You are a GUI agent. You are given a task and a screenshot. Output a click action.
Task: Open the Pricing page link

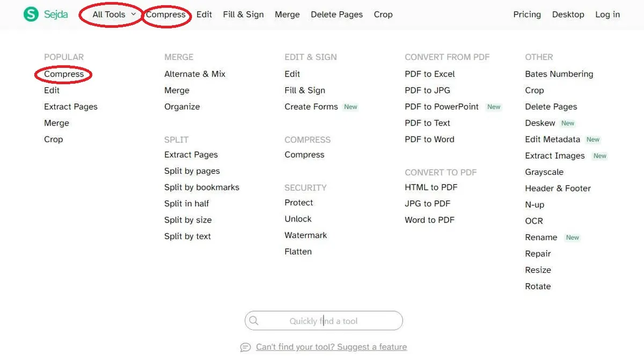(527, 14)
